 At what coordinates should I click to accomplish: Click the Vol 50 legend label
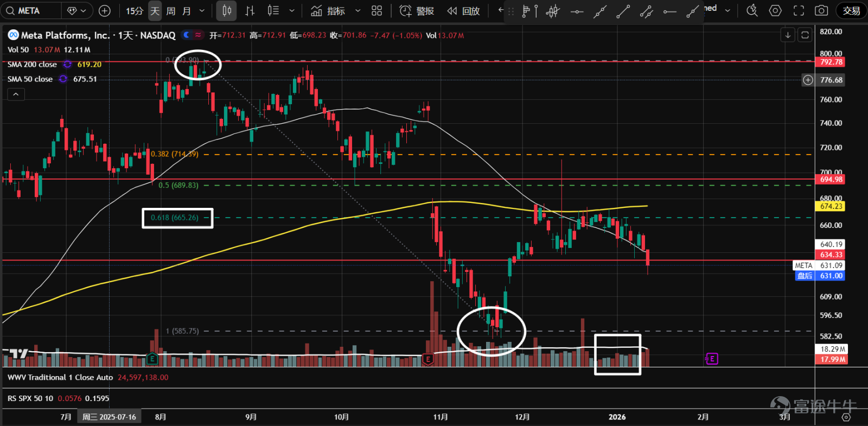(18, 49)
